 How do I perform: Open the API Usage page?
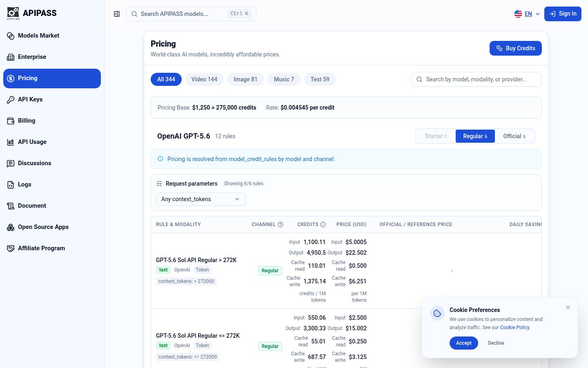(52, 142)
